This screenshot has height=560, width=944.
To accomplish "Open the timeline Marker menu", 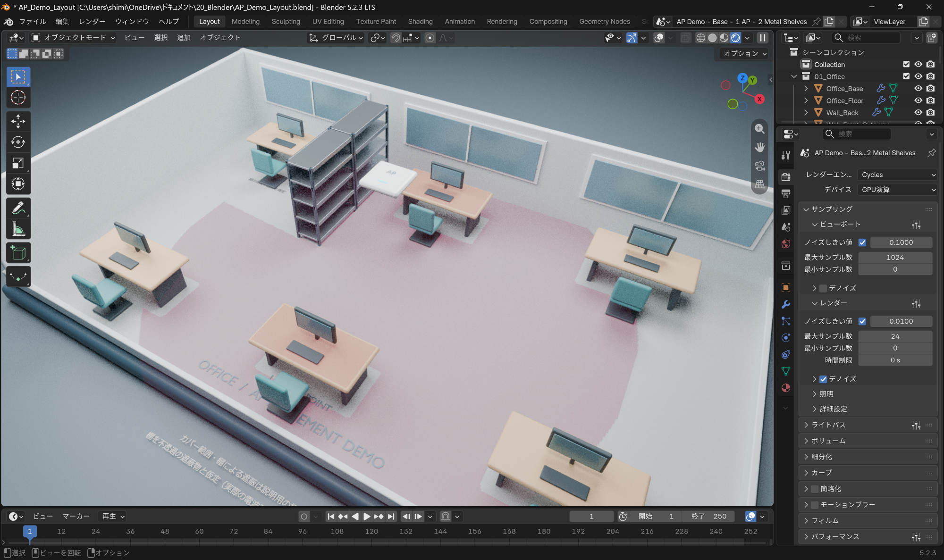I will pyautogui.click(x=76, y=517).
